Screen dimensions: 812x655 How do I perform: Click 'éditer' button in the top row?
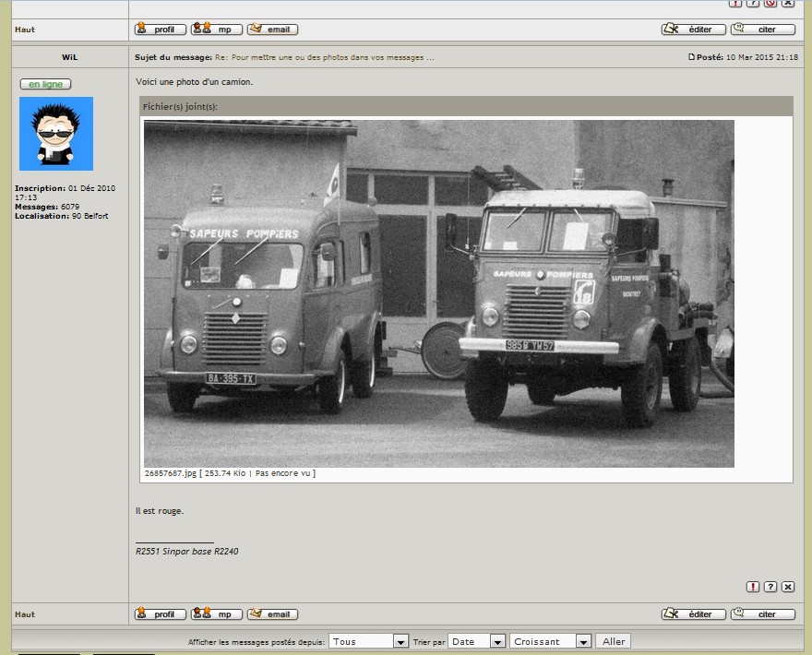[694, 30]
